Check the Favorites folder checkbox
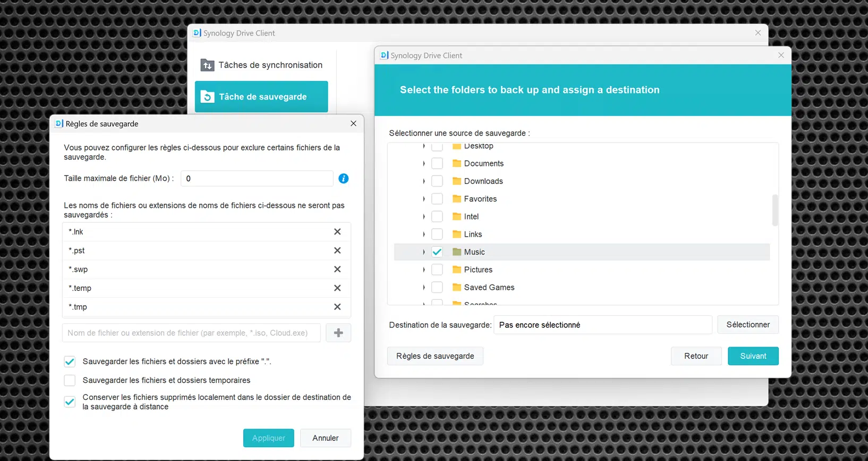 tap(437, 199)
